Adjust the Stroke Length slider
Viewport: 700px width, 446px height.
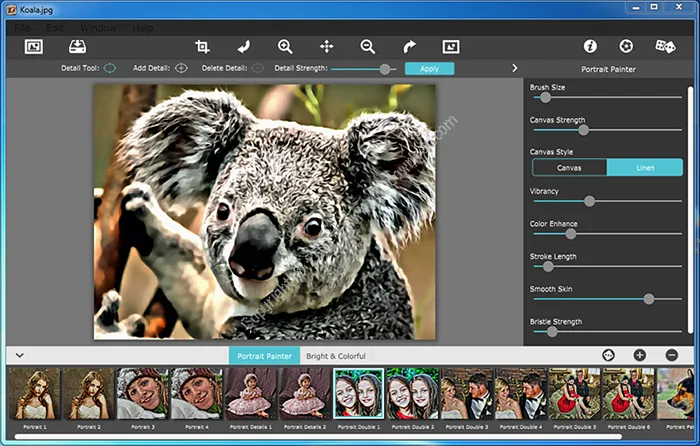coord(548,267)
